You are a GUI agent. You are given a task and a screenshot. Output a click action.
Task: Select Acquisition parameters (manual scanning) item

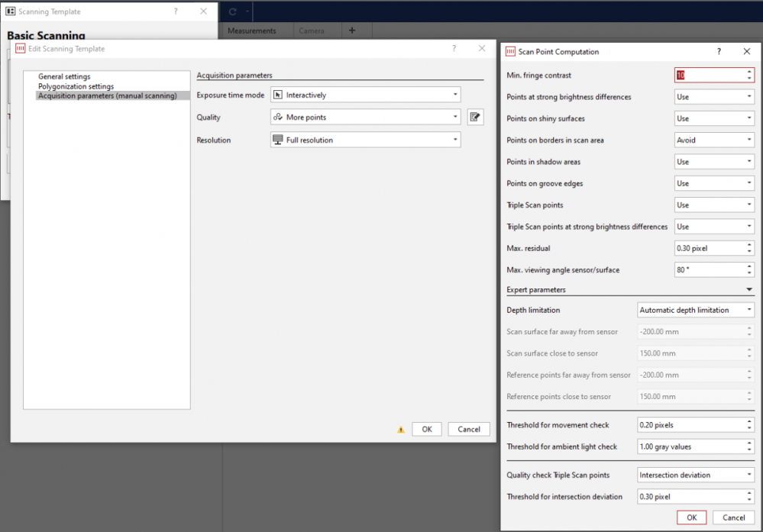[112, 96]
